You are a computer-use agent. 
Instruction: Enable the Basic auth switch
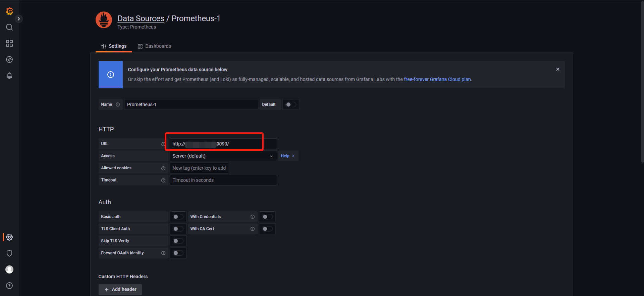178,217
